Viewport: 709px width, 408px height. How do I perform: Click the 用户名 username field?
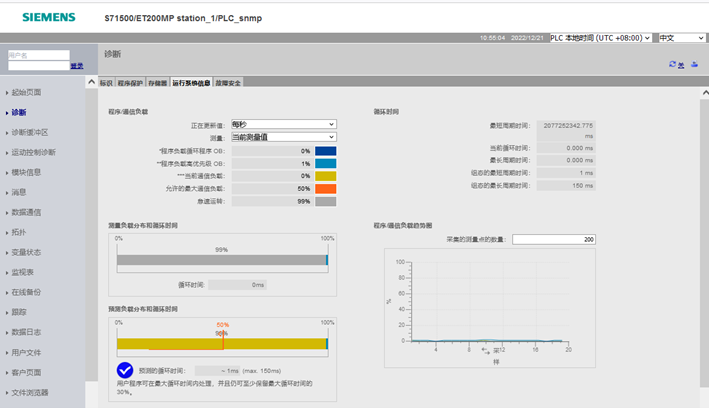click(x=39, y=55)
